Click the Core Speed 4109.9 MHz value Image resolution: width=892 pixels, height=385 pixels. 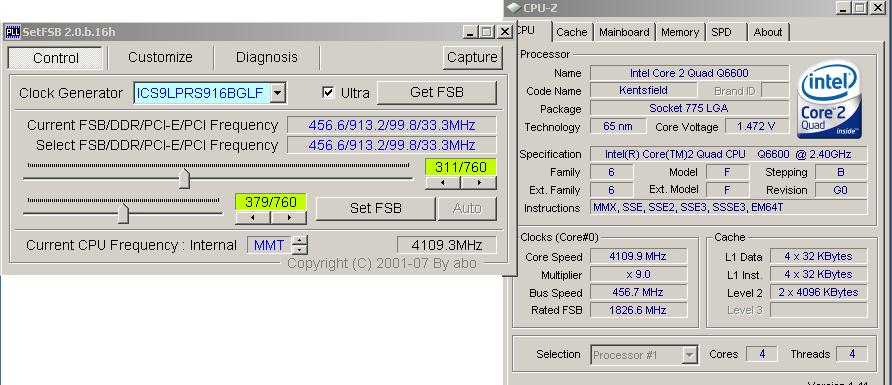pyautogui.click(x=638, y=256)
